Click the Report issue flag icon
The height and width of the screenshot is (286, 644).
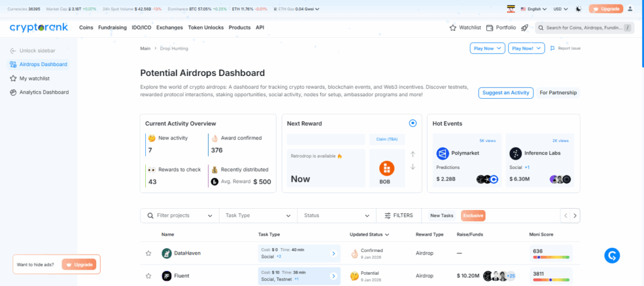[x=552, y=48]
